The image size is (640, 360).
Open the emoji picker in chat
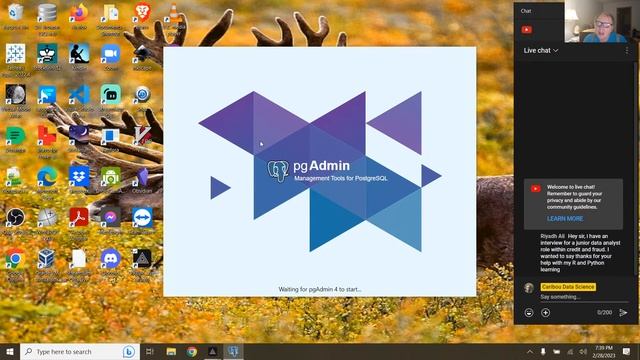point(529,313)
